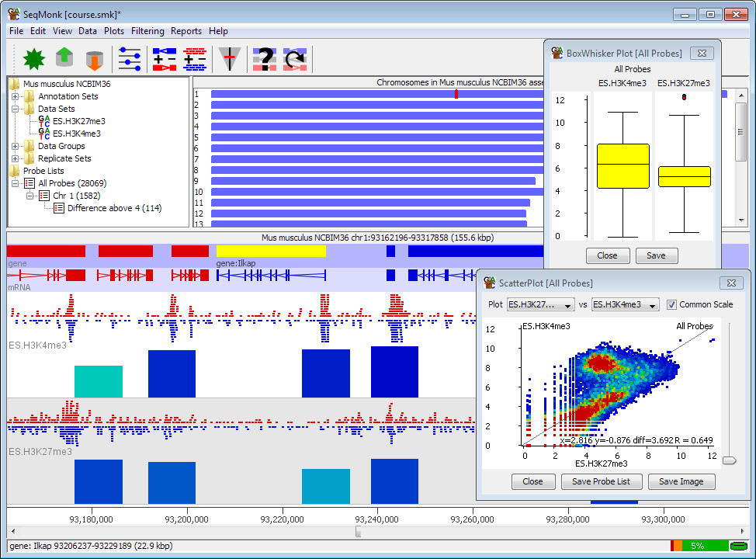756x559 pixels.
Task: Click the yellow Ilkap gene block
Action: pos(271,252)
